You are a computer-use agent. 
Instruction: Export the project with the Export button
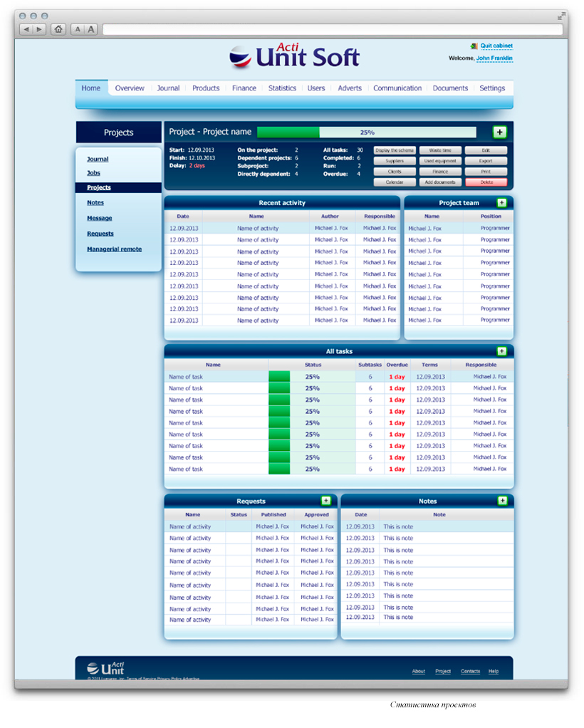[x=486, y=161]
